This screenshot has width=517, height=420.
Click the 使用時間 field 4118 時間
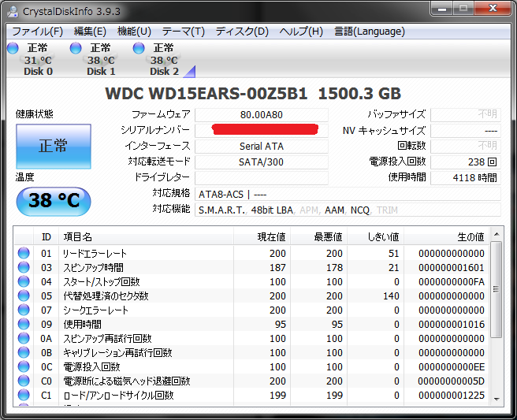pos(466,178)
